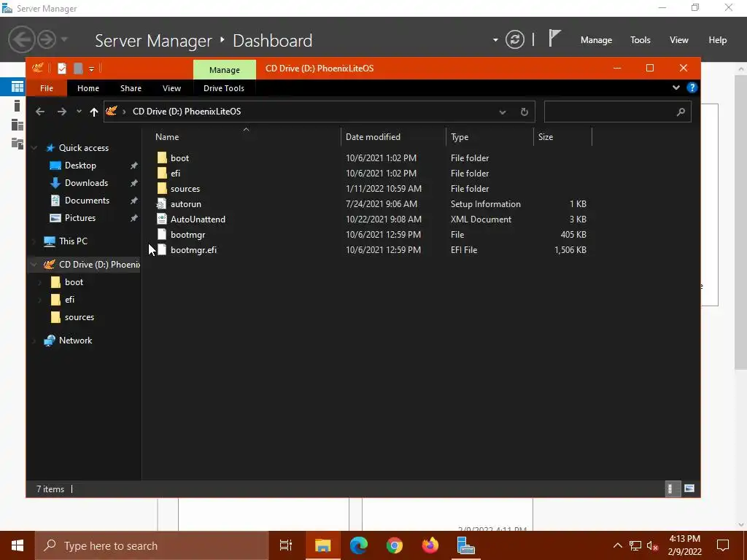Launch Google Chrome from taskbar
Screen dimensions: 747x560
click(x=395, y=545)
